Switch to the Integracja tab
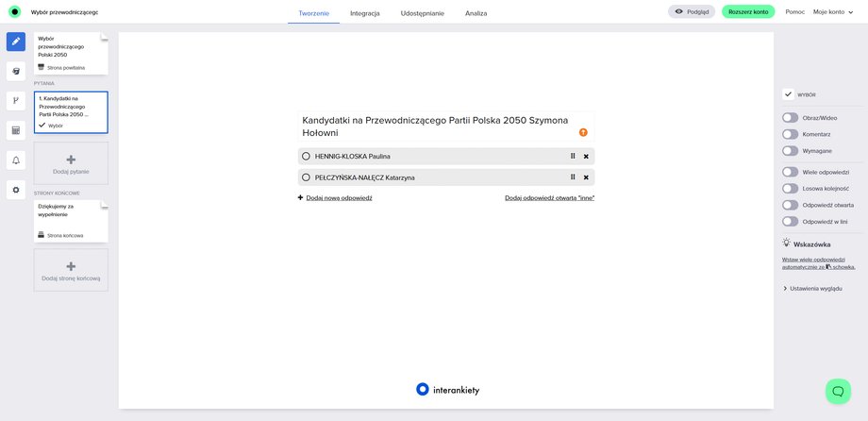This screenshot has height=421, width=868. click(364, 13)
